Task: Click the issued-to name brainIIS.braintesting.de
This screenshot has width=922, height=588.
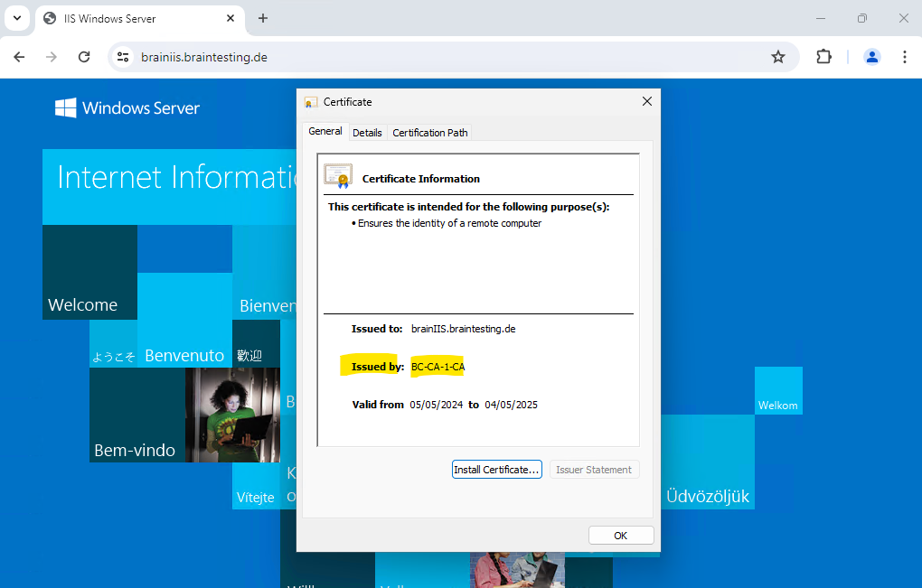Action: click(x=464, y=329)
